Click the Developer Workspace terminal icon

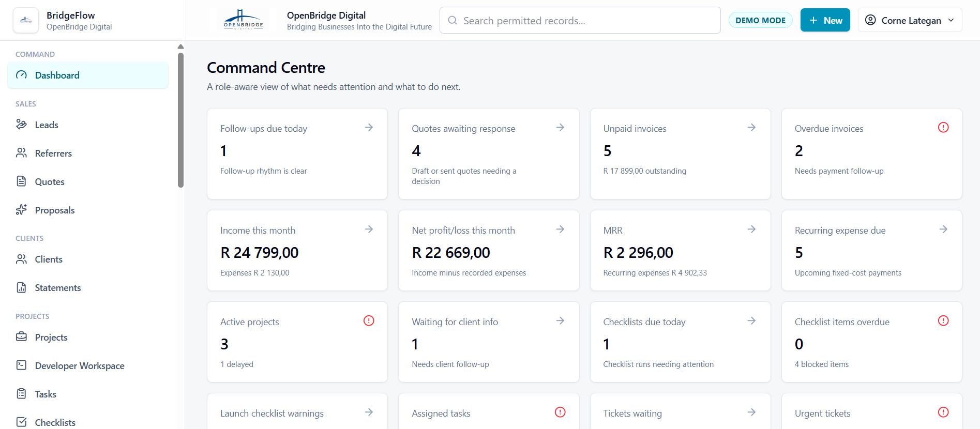[21, 365]
